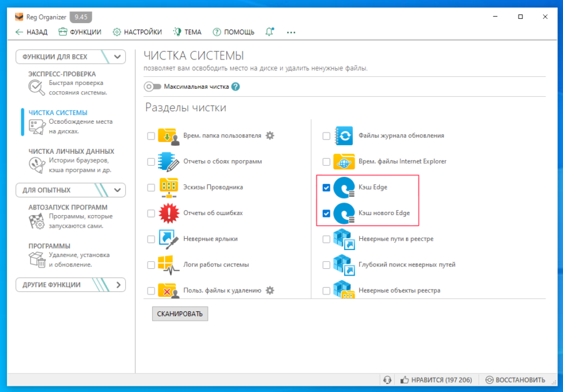
Task: Click the Кэш нового Edge browser icon
Action: pos(343,213)
